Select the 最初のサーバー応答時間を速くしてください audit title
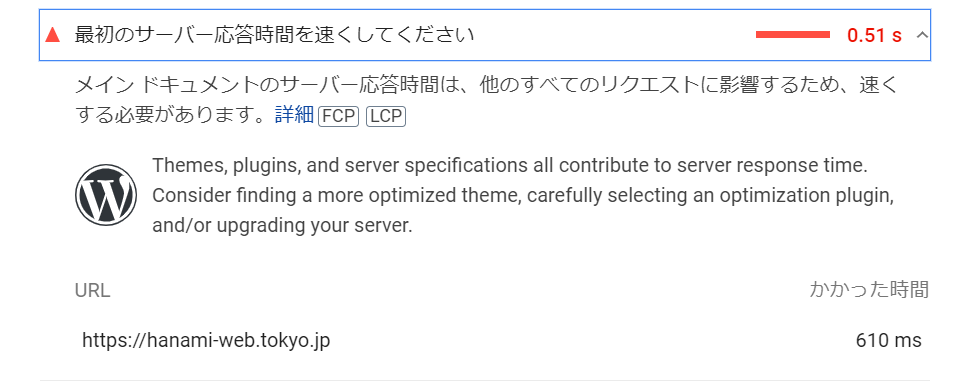980x381 pixels. 274,35
